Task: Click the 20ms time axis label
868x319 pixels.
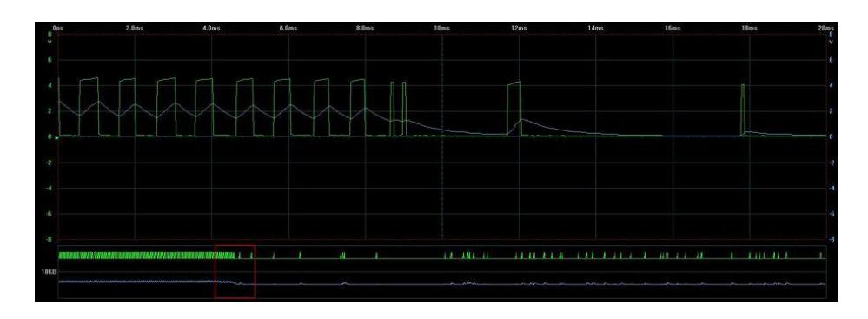Action: click(825, 28)
